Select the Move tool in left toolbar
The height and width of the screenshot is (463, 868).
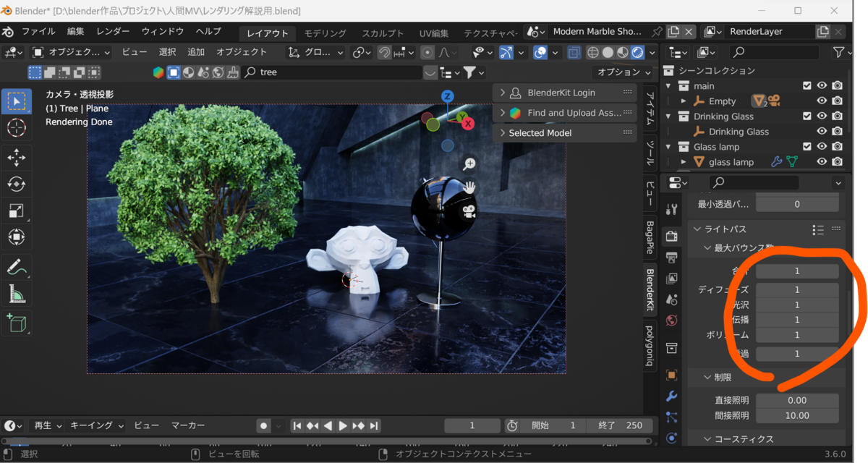click(x=16, y=156)
